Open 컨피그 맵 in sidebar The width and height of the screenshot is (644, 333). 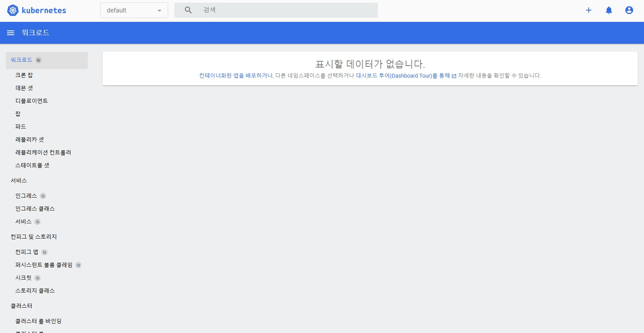click(27, 252)
